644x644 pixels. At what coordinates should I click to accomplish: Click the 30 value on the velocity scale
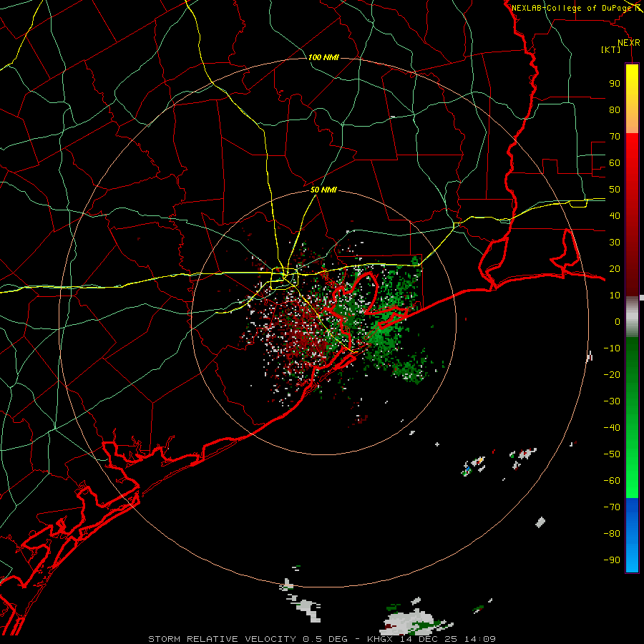pyautogui.click(x=615, y=243)
